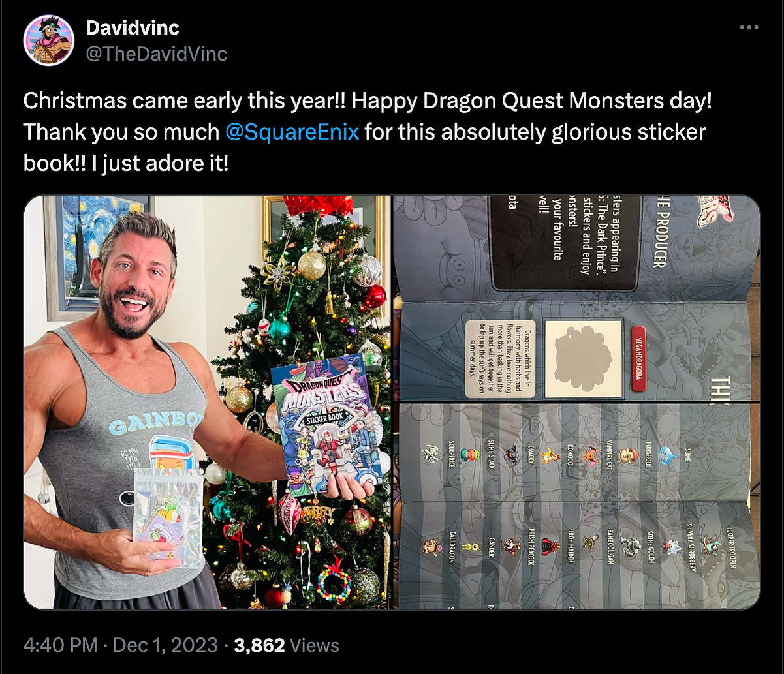Open the Davidvinc display name
Screen dimensions: 784x674
pyautogui.click(x=133, y=28)
